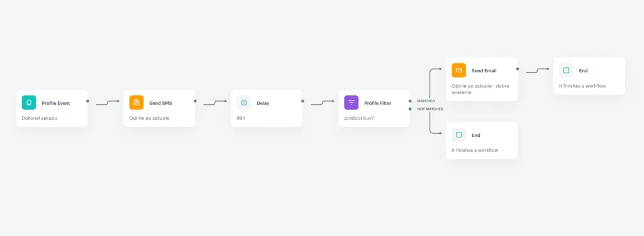The width and height of the screenshot is (644, 236).
Task: Click the arrow connecting Delay to Profile Filter
Action: coord(323,103)
